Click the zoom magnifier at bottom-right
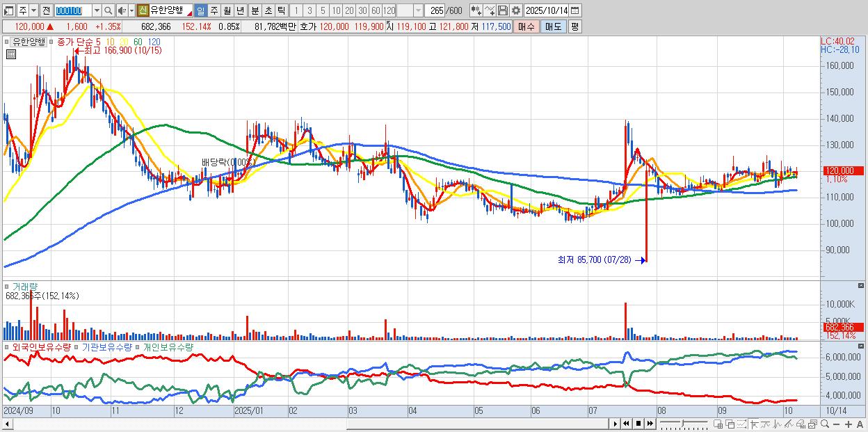868x432 pixels. (x=824, y=424)
